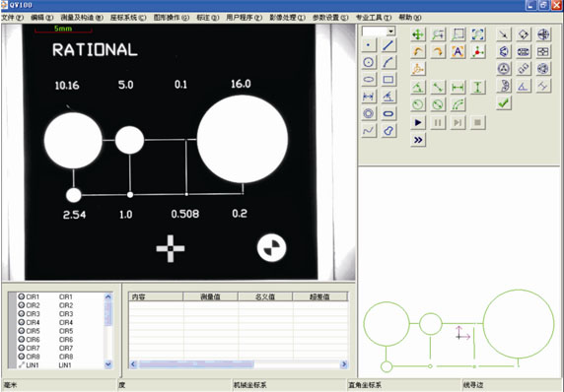The width and height of the screenshot is (564, 392).
Task: Click the bottom-row blue angle icon
Action: 524,87
